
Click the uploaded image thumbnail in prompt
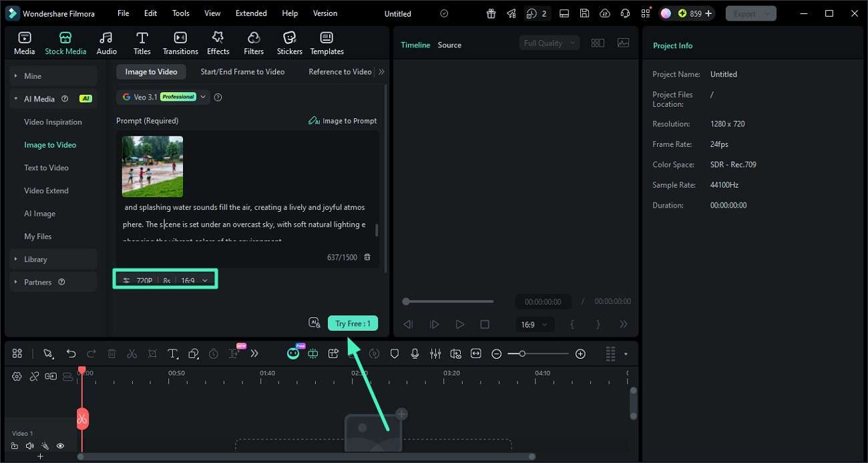(152, 166)
